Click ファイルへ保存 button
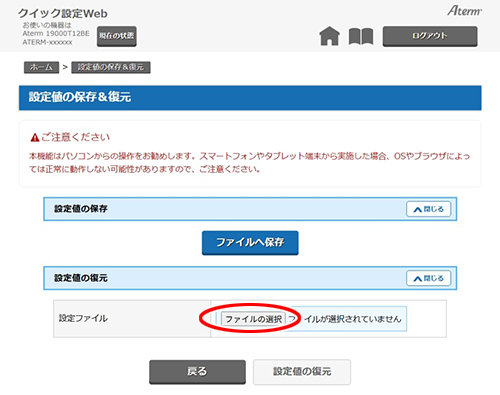Screen dimensions: 500x395 (250, 243)
